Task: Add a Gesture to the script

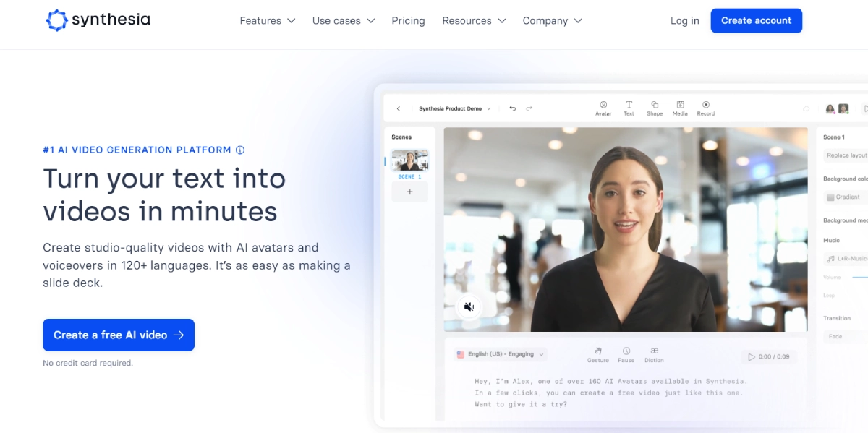Action: coord(598,352)
